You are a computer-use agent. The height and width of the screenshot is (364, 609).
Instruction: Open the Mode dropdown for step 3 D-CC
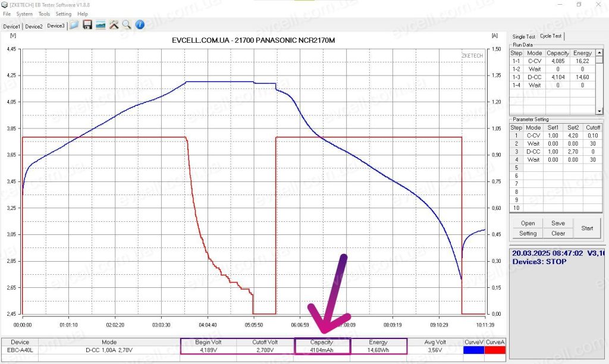[x=533, y=151]
